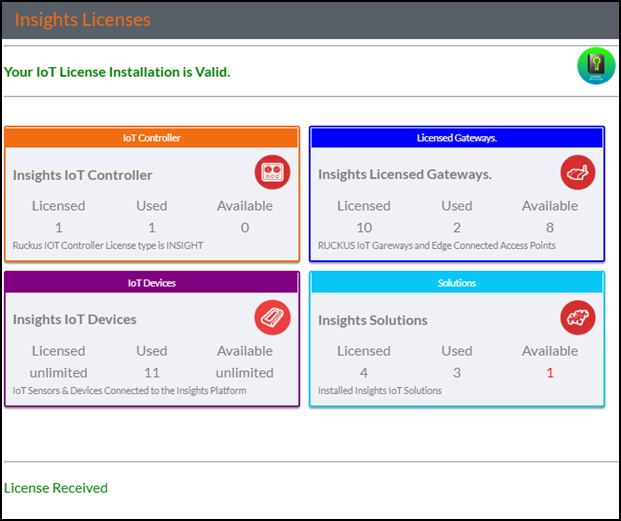Viewport: 621px width, 521px height.
Task: Click the Available label in Solutions card
Action: click(550, 351)
